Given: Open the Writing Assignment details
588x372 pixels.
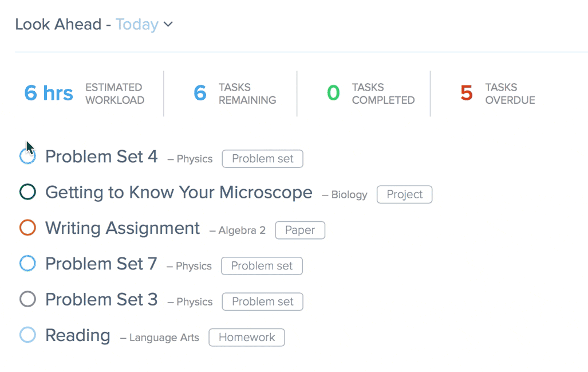Looking at the screenshot, I should tap(122, 228).
